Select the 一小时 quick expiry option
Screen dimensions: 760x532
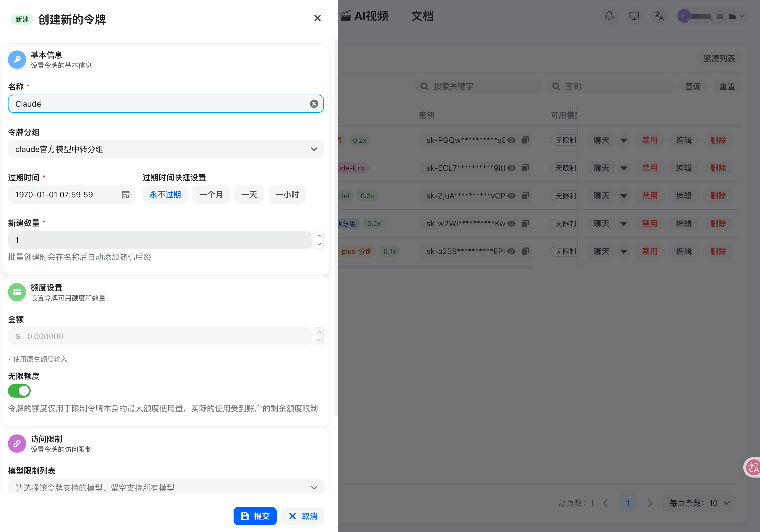[287, 195]
